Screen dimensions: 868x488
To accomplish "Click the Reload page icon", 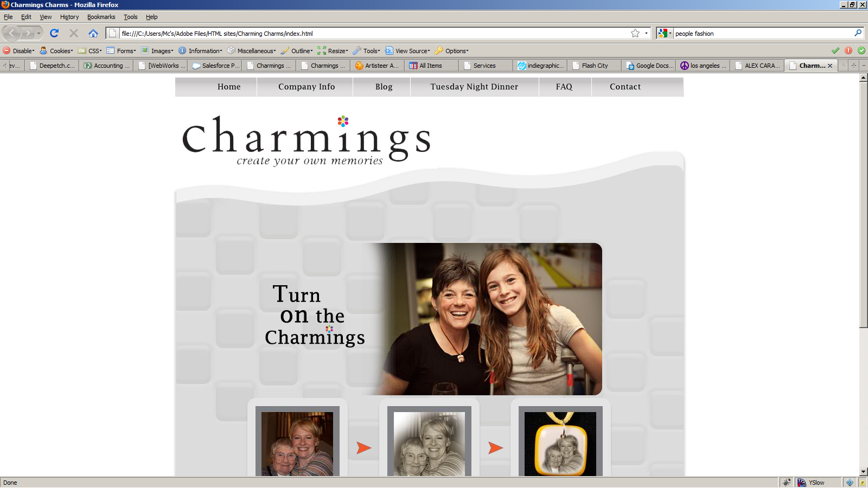I will pos(54,33).
